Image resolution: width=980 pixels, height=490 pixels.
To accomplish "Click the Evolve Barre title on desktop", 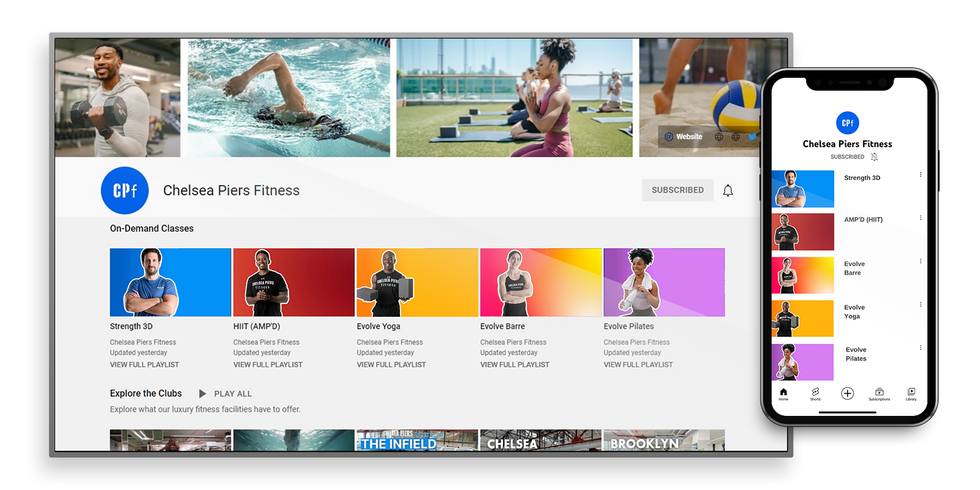I will click(x=502, y=326).
